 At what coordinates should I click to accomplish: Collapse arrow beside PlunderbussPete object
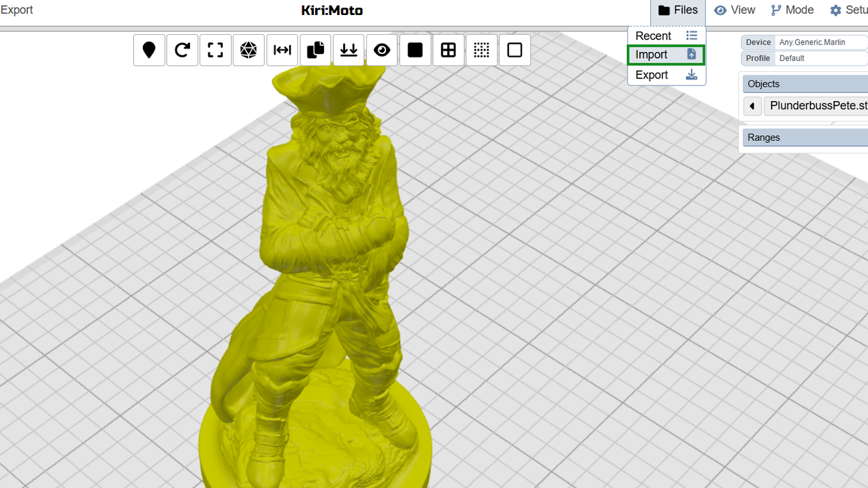click(752, 106)
